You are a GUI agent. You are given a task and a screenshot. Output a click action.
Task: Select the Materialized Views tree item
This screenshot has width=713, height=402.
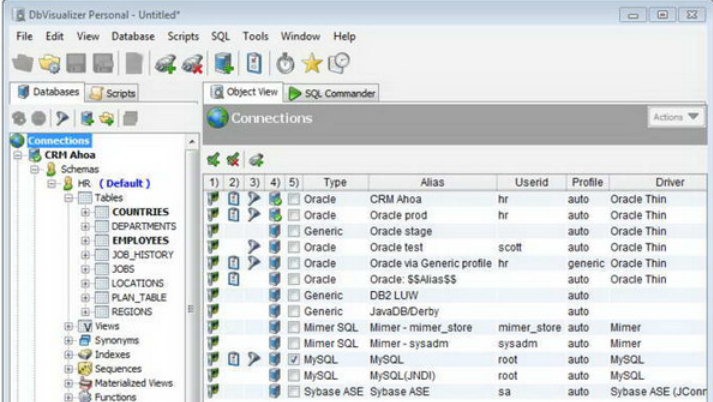[x=133, y=383]
